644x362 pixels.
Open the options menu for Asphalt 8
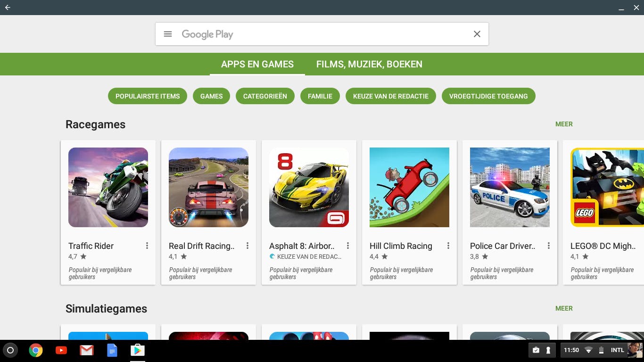click(348, 246)
